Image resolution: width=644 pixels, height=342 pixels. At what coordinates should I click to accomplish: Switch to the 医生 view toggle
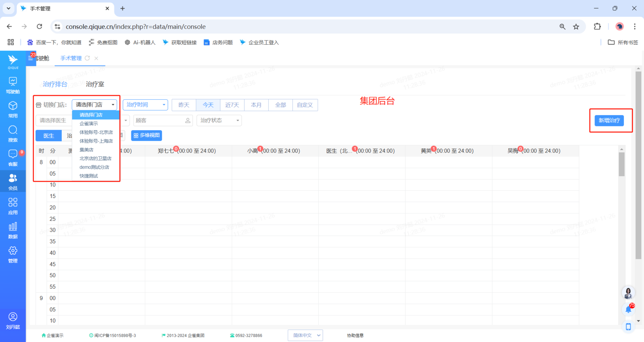click(49, 136)
